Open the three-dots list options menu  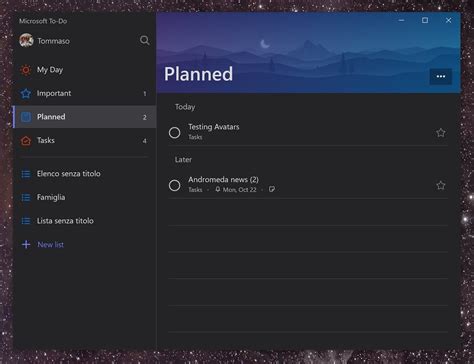pyautogui.click(x=441, y=77)
